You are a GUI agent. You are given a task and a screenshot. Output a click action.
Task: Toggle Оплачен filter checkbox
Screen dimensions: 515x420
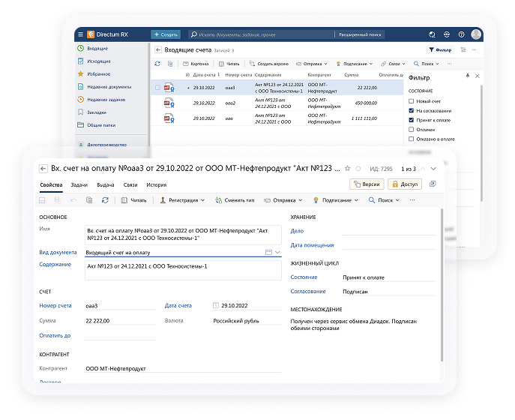pyautogui.click(x=411, y=130)
